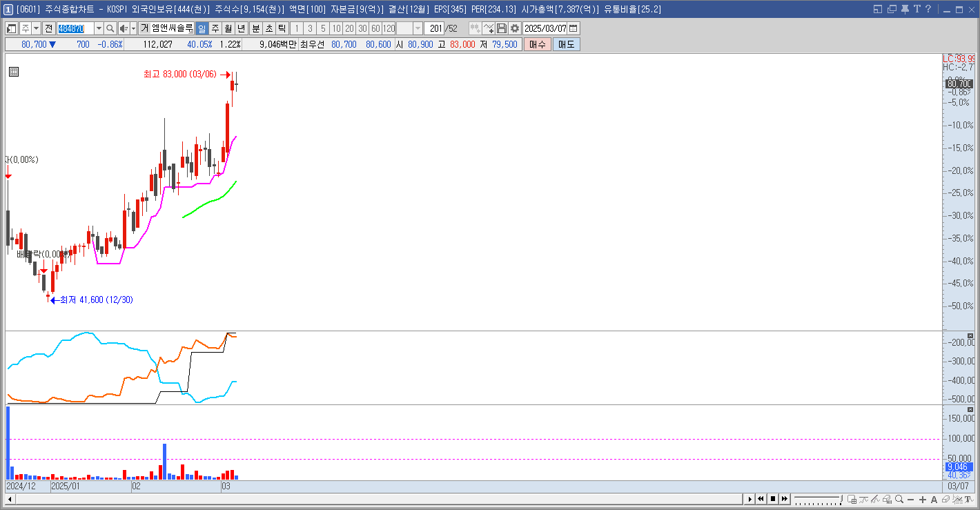The image size is (980, 510).
Task: Click the fast-forward double-arrow button
Action: coord(785,499)
